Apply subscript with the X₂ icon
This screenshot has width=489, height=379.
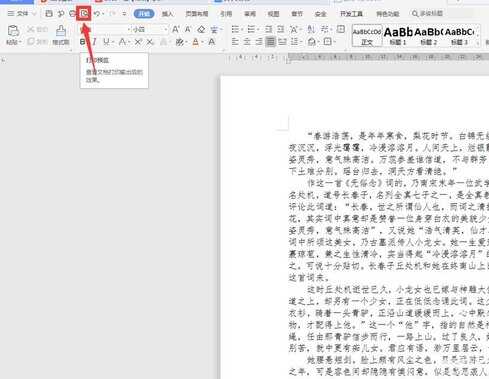(x=150, y=42)
